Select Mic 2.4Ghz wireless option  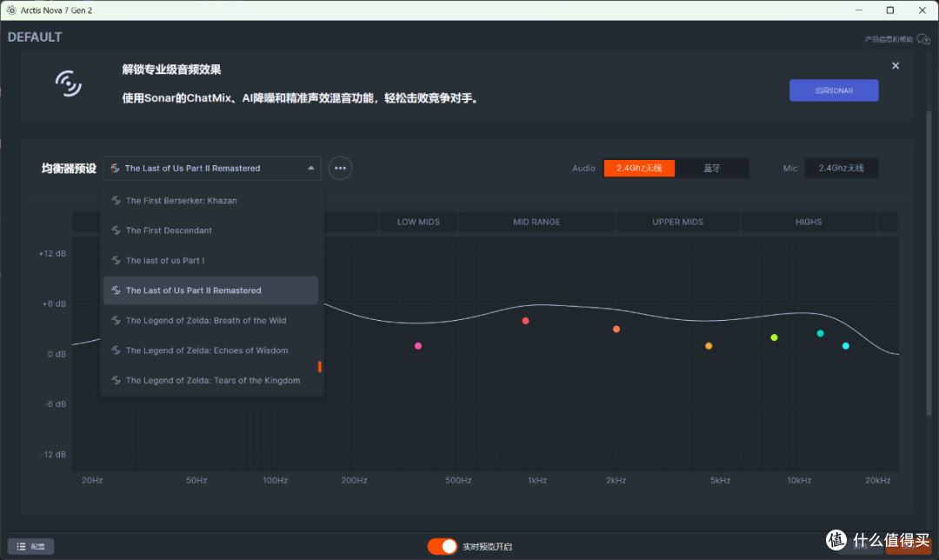pos(841,169)
